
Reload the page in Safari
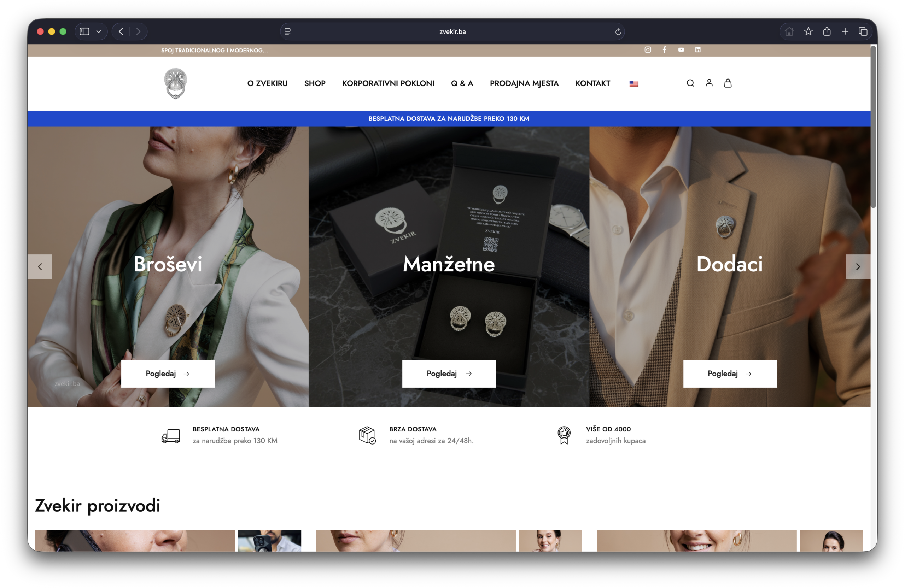click(x=618, y=32)
